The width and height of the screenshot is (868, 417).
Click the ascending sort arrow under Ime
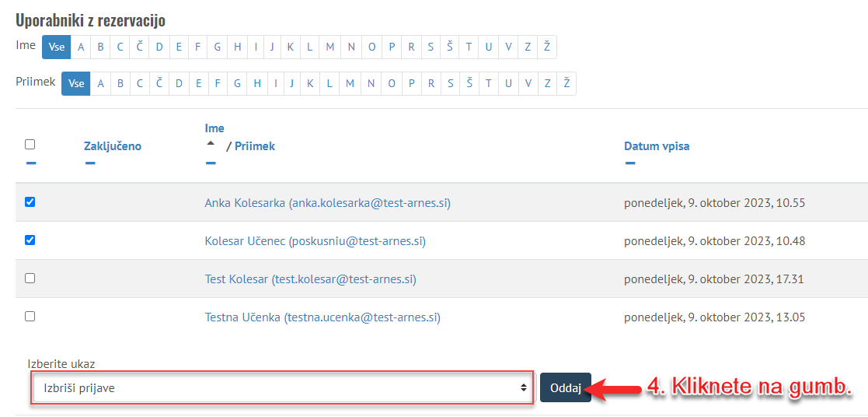pos(210,145)
